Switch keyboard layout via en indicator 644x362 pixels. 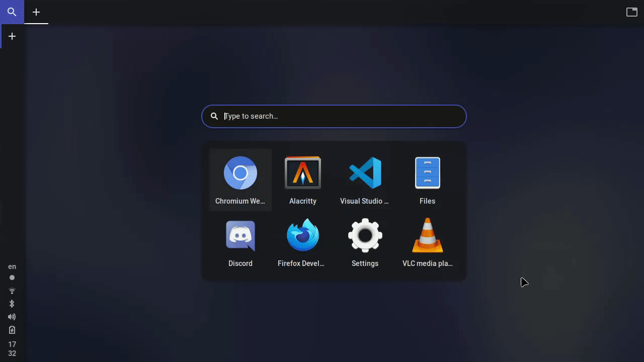point(12,266)
